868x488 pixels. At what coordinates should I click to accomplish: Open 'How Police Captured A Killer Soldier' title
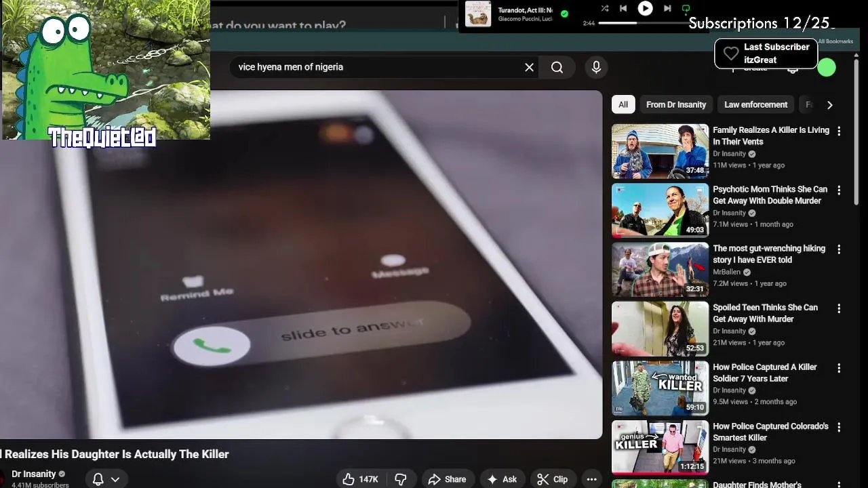click(764, 373)
